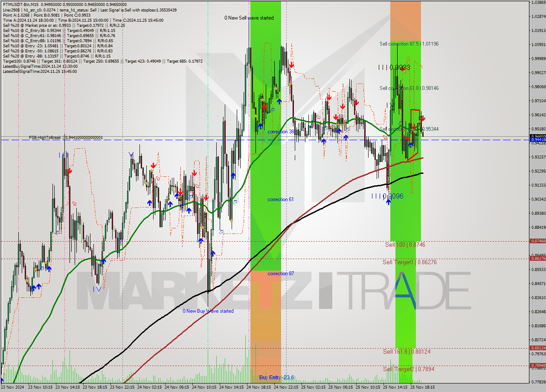Click the '23 Nov 18:15' time axis label
The width and height of the screenshot is (546, 392).
point(95,388)
